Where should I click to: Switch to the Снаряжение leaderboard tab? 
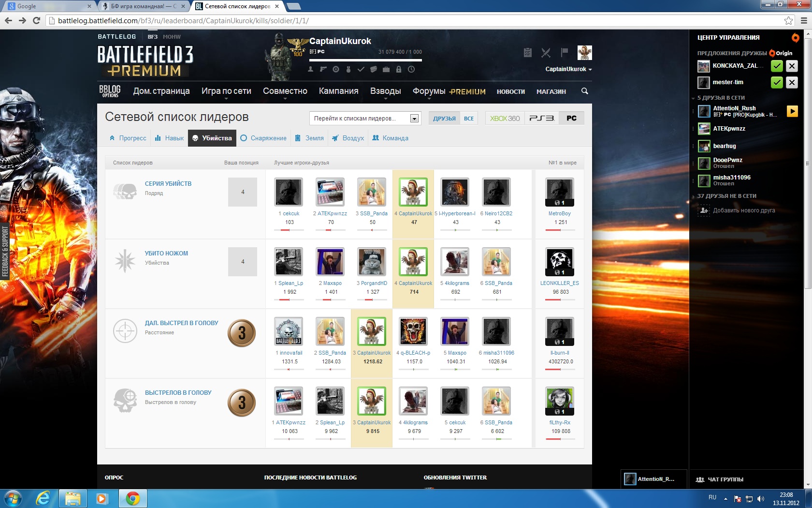click(x=263, y=138)
